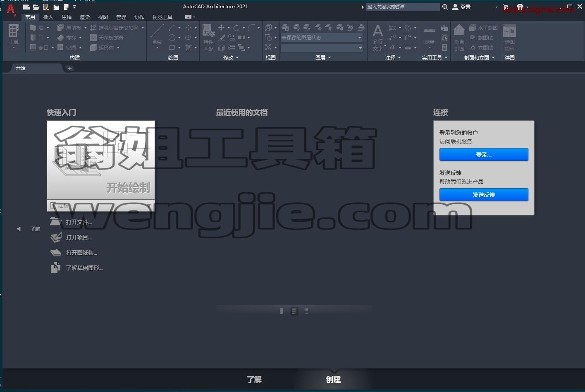The image size is (585, 392).
Task: Focus the 键入关键字或短语 search field
Action: point(403,7)
